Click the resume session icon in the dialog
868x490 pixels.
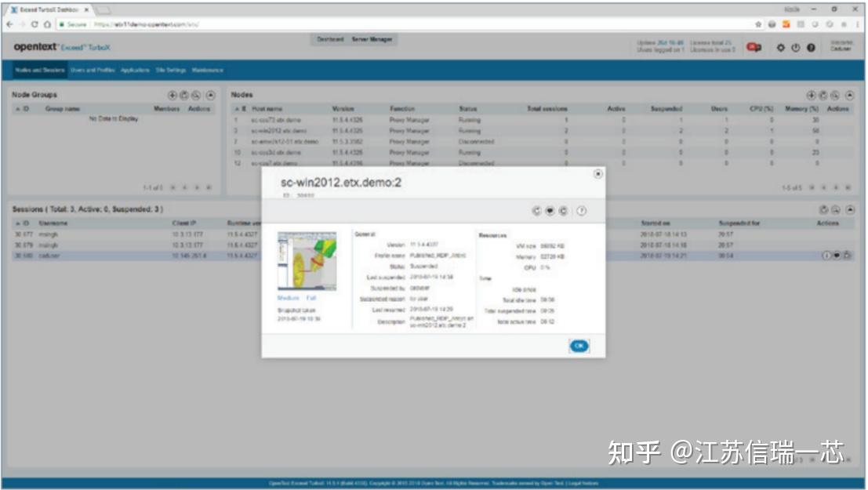[x=536, y=211]
